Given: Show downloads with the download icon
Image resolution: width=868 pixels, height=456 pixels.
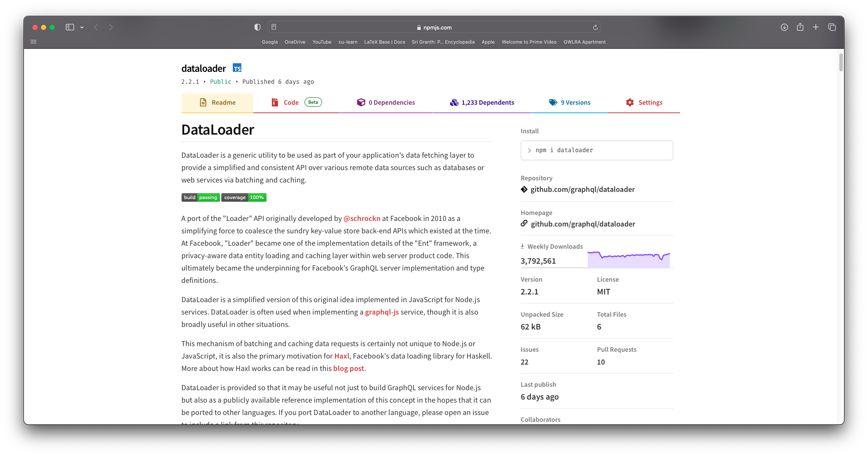Looking at the screenshot, I should [x=784, y=27].
